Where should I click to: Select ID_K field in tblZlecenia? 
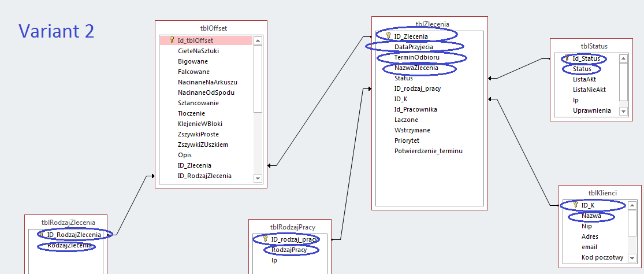[x=400, y=99]
